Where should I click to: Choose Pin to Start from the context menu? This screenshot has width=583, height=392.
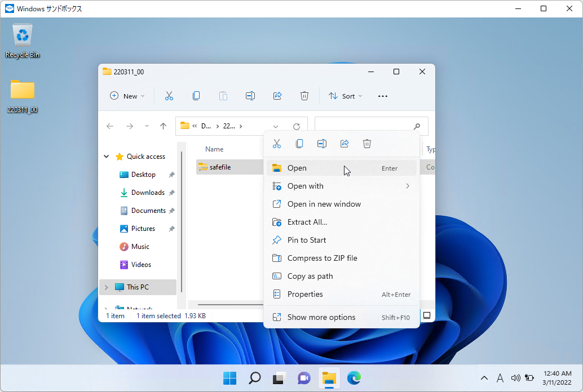pos(306,240)
